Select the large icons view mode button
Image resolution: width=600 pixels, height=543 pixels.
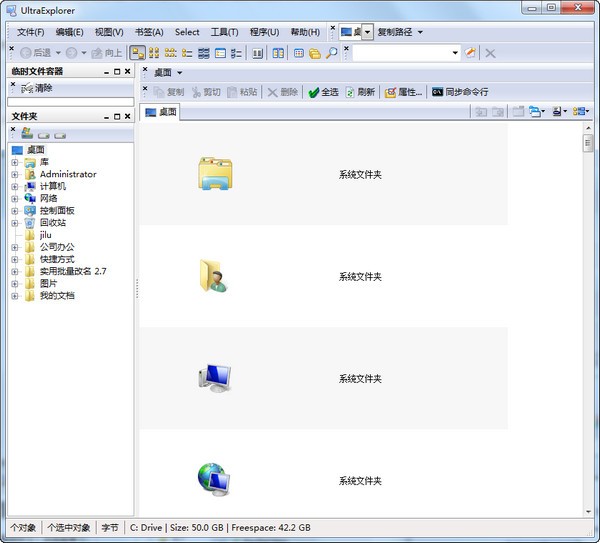tap(137, 53)
